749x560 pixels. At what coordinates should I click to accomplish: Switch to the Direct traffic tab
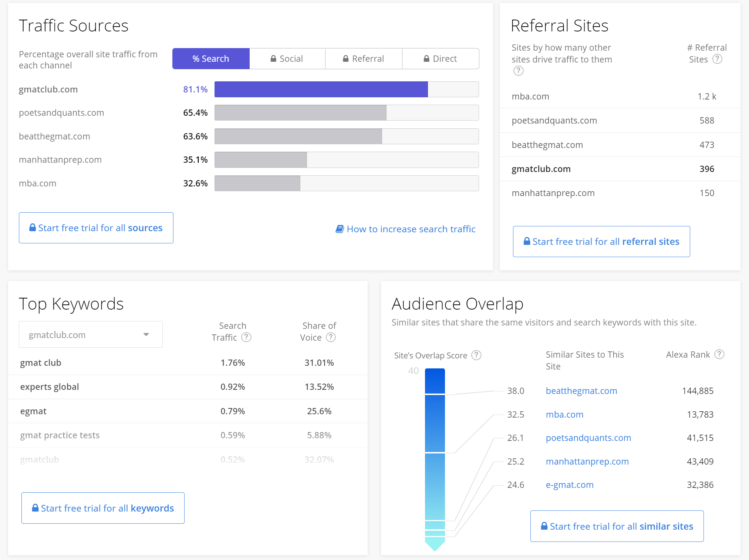pyautogui.click(x=440, y=59)
